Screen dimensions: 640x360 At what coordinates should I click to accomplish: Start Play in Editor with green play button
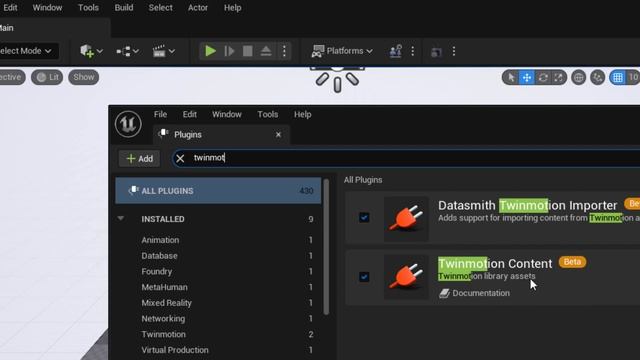210,51
